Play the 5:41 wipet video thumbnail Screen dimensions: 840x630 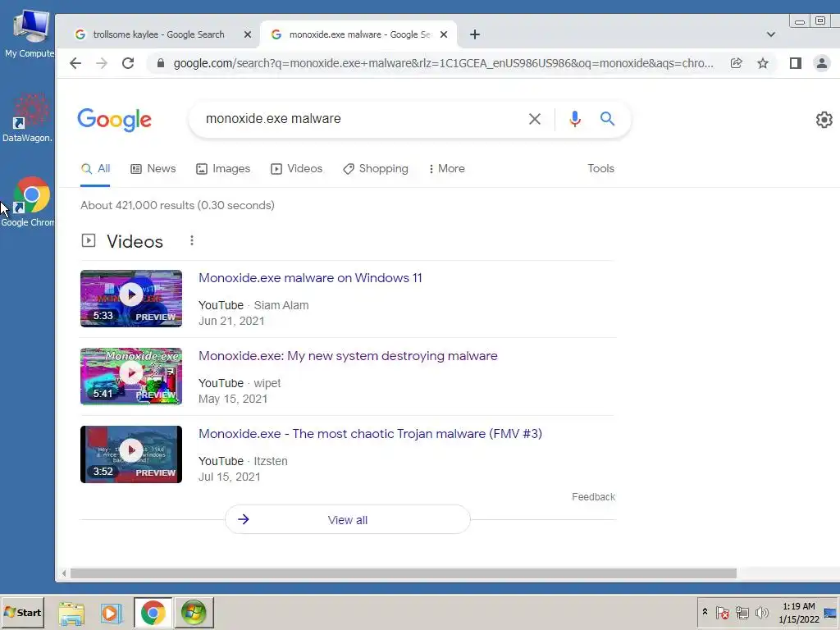point(131,376)
